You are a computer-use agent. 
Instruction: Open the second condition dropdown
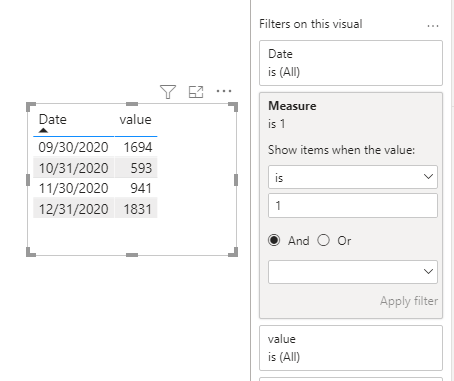[x=353, y=272]
